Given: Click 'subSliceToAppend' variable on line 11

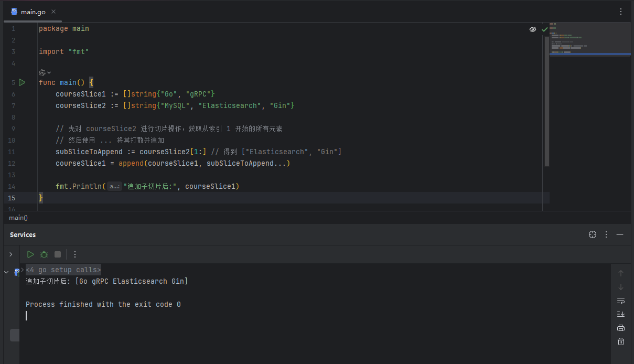Looking at the screenshot, I should pyautogui.click(x=89, y=152).
